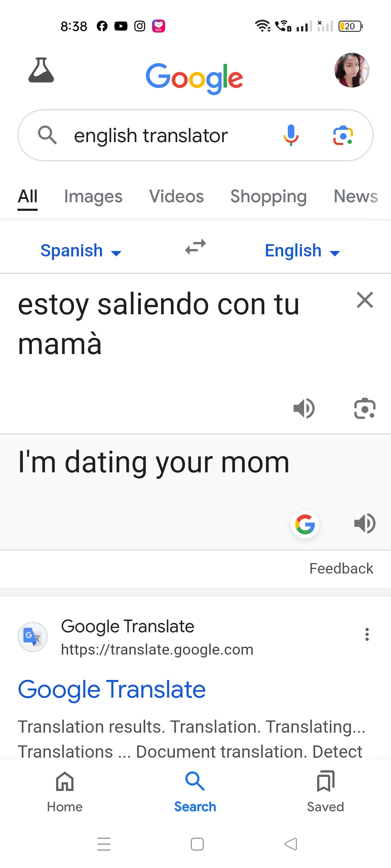Listen to the Spanish source text
This screenshot has width=391, height=868.
coord(304,409)
